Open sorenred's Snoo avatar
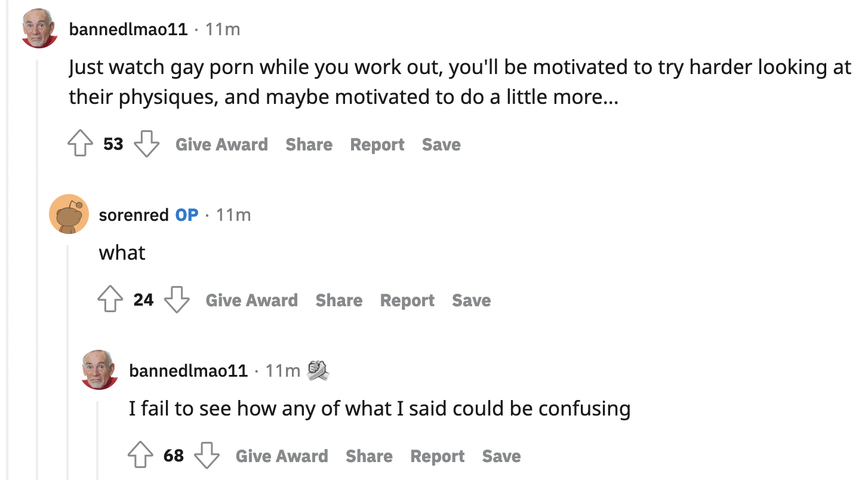This screenshot has height=480, width=868. coord(69,214)
